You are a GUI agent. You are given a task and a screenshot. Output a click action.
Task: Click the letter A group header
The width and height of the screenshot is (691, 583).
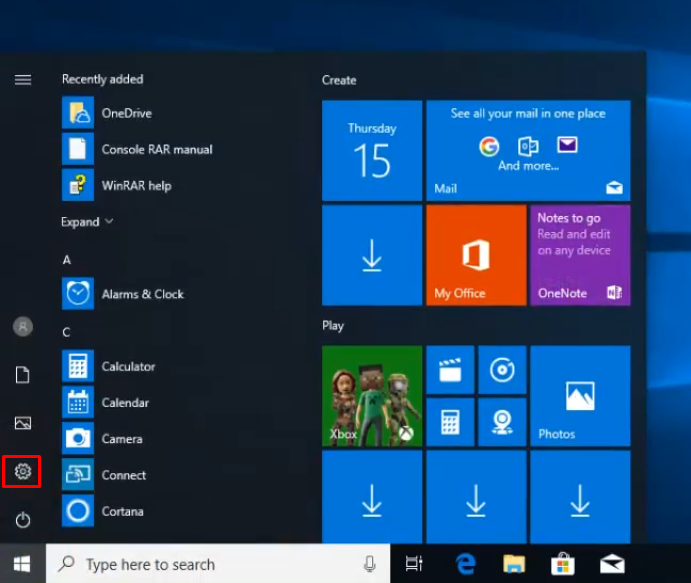(67, 260)
